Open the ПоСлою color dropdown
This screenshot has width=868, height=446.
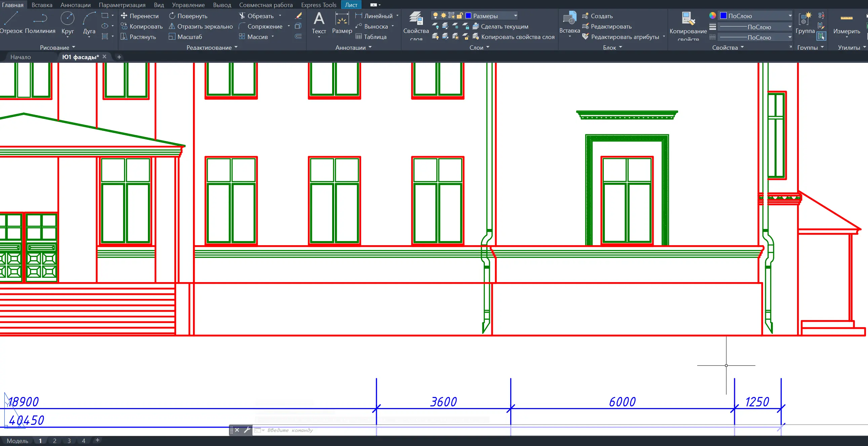[789, 16]
